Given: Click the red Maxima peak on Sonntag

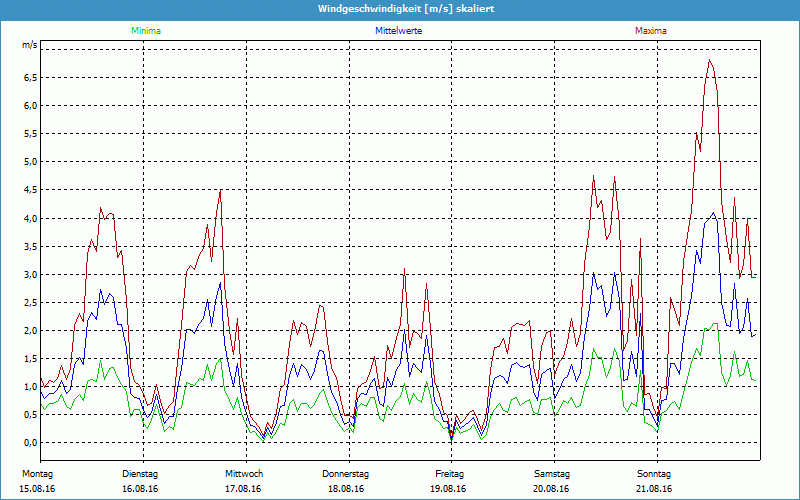Looking at the screenshot, I should click(x=710, y=60).
